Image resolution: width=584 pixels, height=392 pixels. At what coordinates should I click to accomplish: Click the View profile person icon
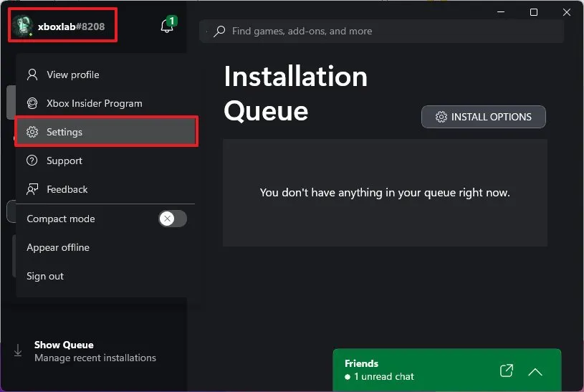pyautogui.click(x=32, y=75)
